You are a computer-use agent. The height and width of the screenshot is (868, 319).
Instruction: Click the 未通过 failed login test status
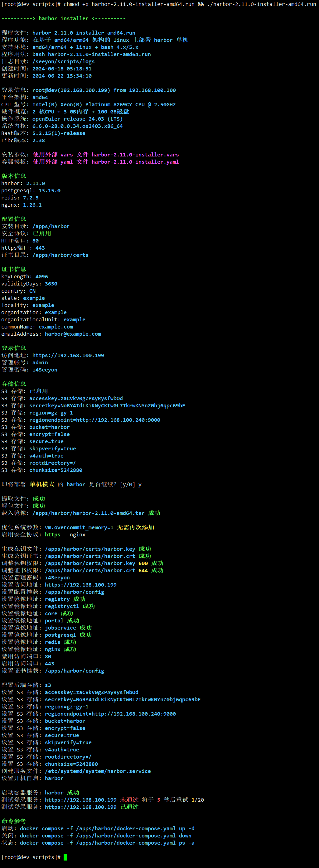click(129, 800)
